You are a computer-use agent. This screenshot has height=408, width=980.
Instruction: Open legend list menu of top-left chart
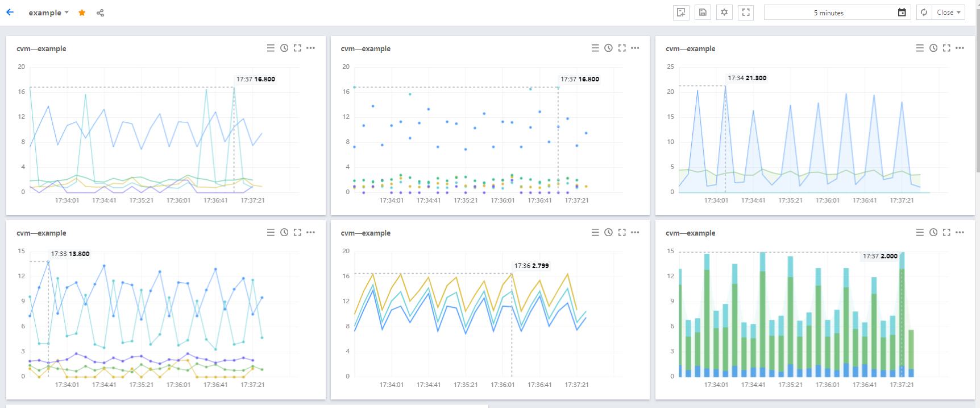coord(271,48)
